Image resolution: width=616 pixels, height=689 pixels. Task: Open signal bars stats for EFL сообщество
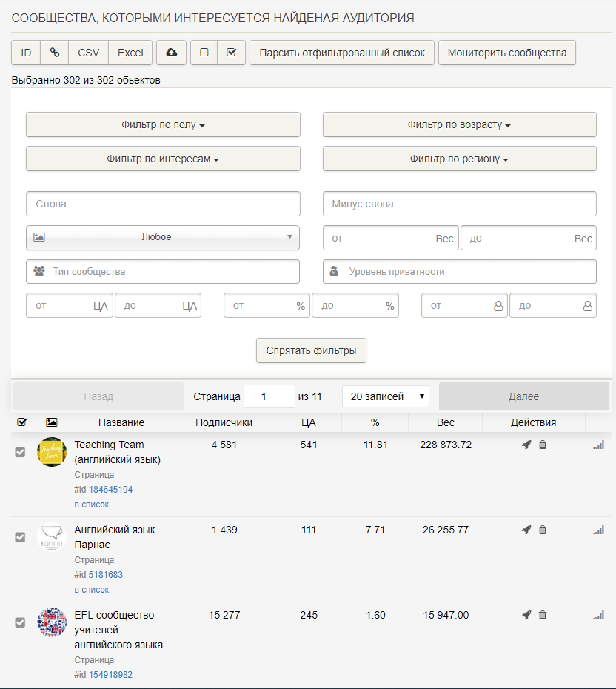pos(598,616)
